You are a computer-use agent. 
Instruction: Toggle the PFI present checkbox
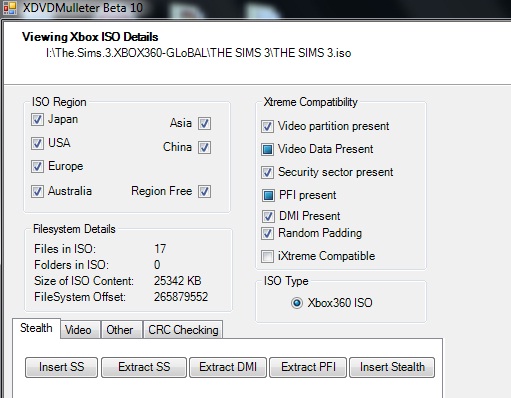click(268, 195)
